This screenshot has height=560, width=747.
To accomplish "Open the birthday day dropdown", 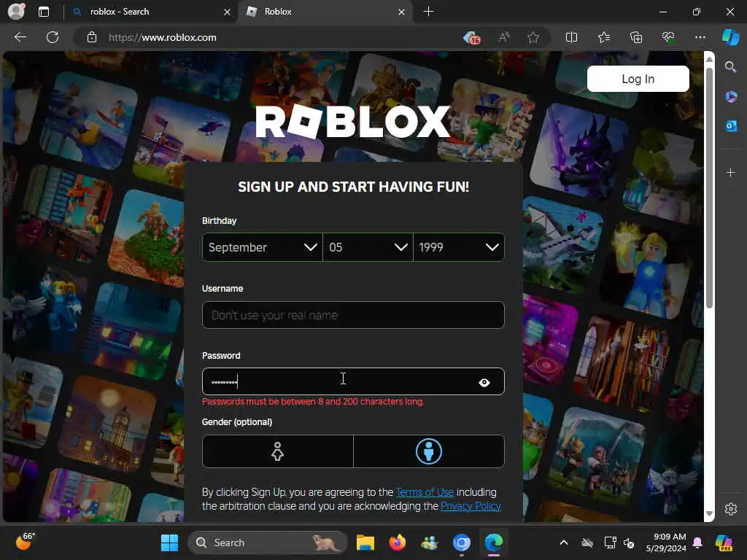I will [x=368, y=247].
